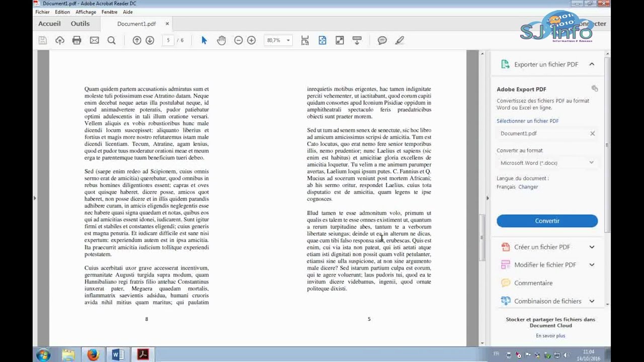Viewport: 644px width, 362px height.
Task: Open the Affichage menu
Action: tap(86, 12)
